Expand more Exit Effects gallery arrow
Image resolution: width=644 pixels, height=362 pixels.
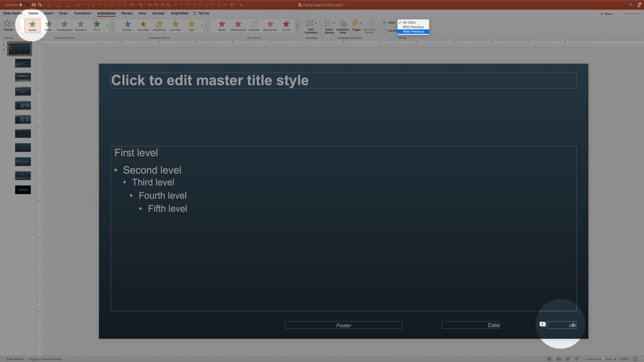tap(297, 26)
